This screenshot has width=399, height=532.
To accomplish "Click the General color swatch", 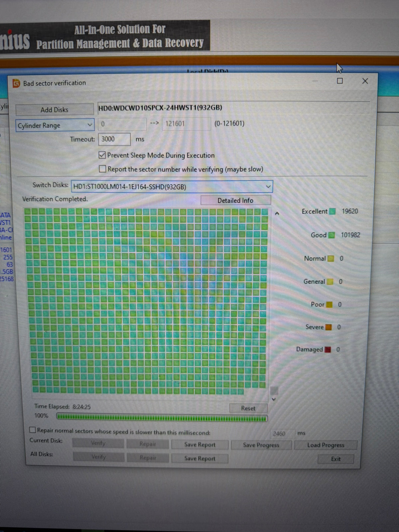I will click(x=330, y=282).
